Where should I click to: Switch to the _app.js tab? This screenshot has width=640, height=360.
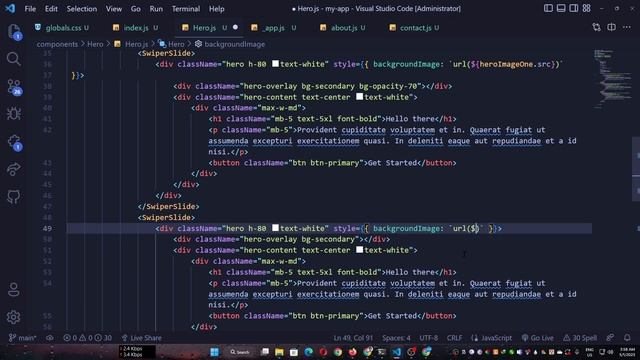(274, 28)
